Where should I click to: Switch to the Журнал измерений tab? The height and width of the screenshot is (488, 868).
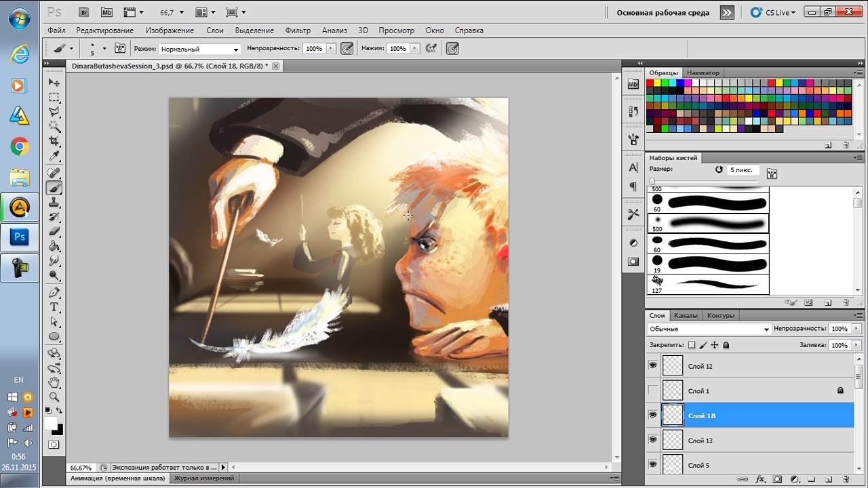point(204,478)
